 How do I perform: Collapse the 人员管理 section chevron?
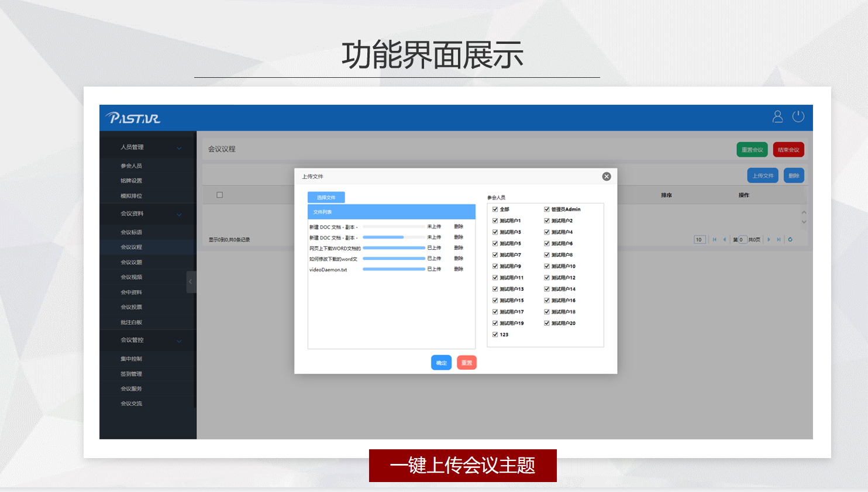pos(179,148)
